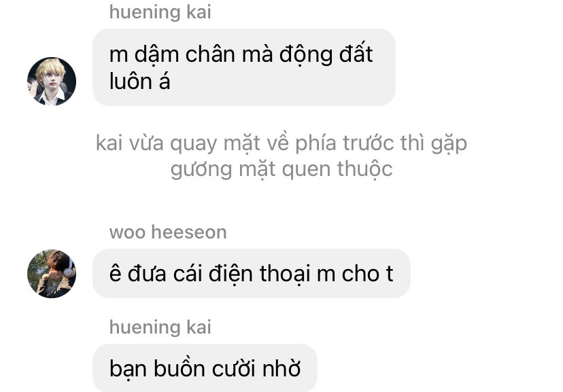Click 'cho t' at the end of heeseon's message
Screen dimensions: 563x392
(x=368, y=274)
